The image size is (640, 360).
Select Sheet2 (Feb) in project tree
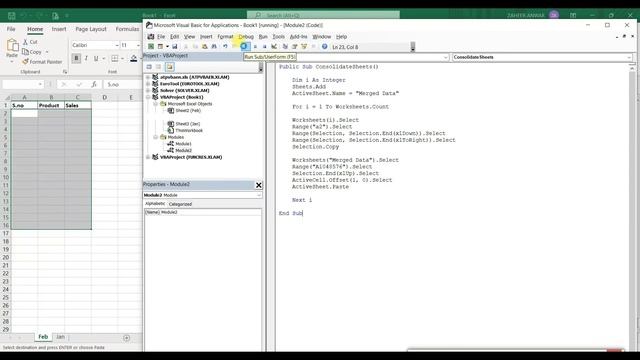(188, 110)
